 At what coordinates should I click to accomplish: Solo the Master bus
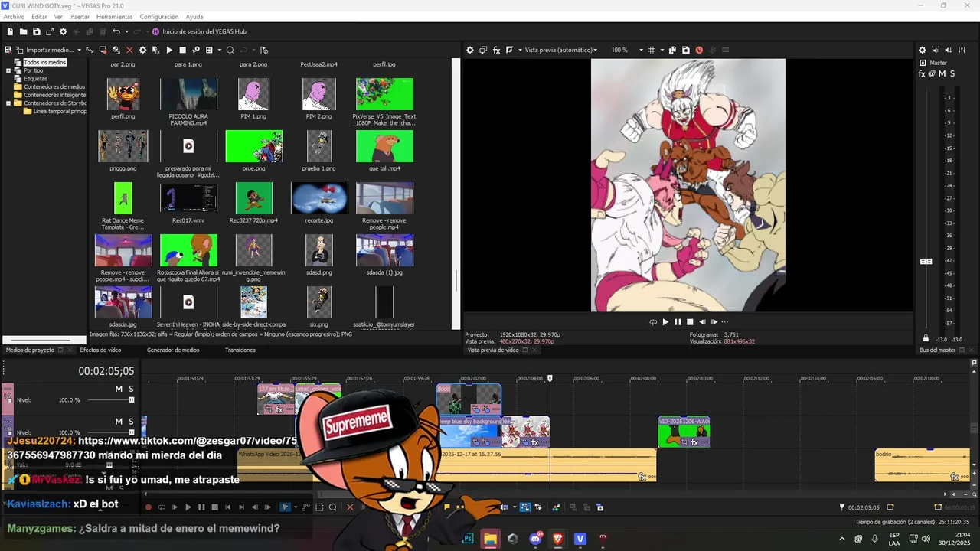click(x=952, y=73)
